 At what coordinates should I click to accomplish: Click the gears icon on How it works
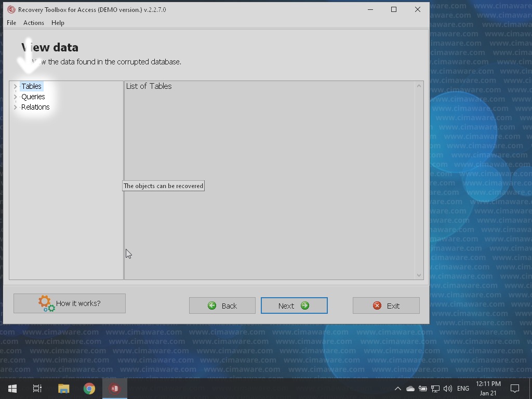click(x=46, y=303)
